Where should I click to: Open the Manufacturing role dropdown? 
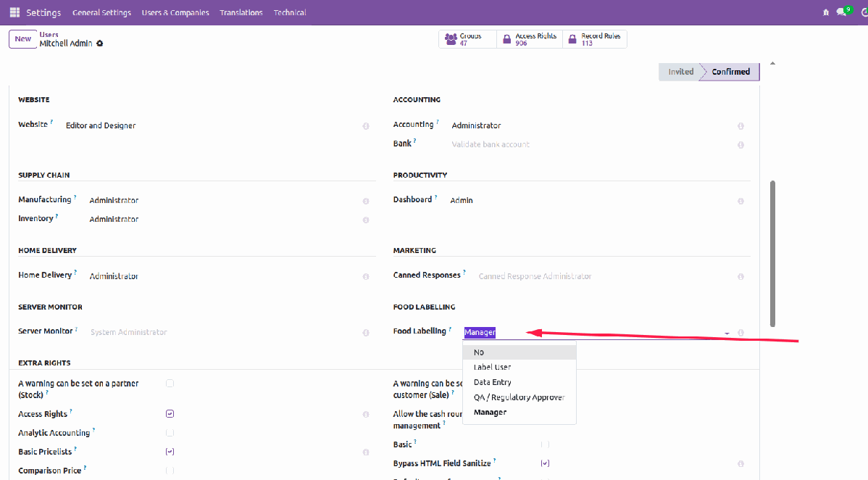222,200
